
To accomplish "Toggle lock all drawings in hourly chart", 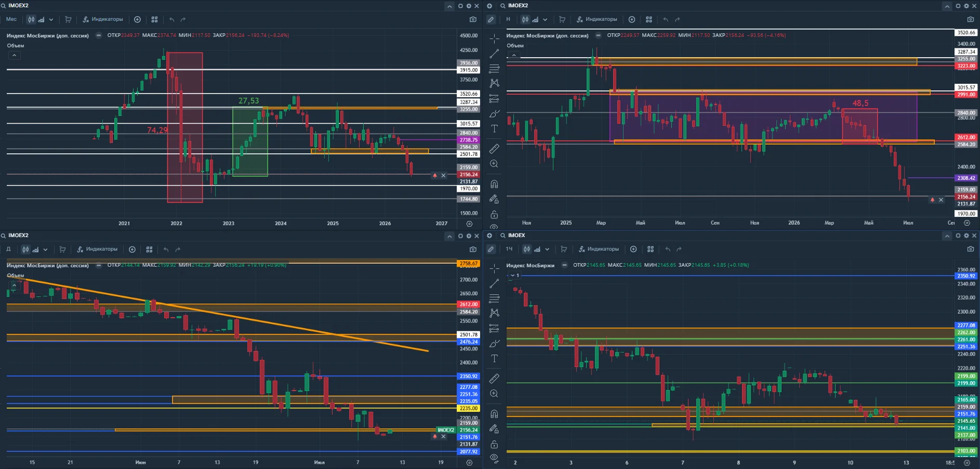I will pos(494,444).
